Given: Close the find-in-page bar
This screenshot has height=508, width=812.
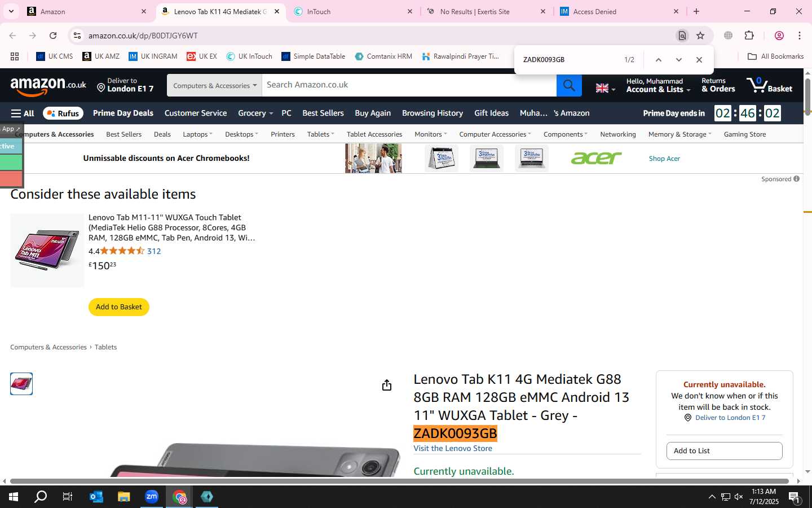Looking at the screenshot, I should (x=699, y=60).
